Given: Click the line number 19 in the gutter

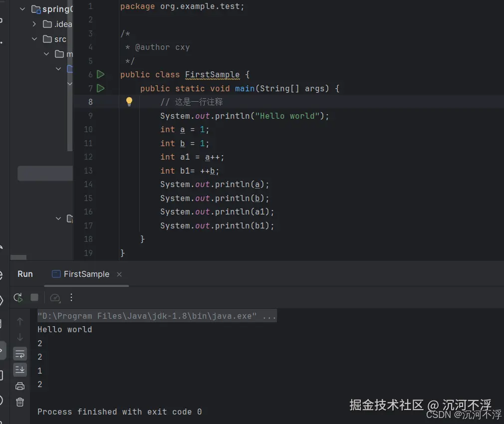Looking at the screenshot, I should [x=88, y=253].
